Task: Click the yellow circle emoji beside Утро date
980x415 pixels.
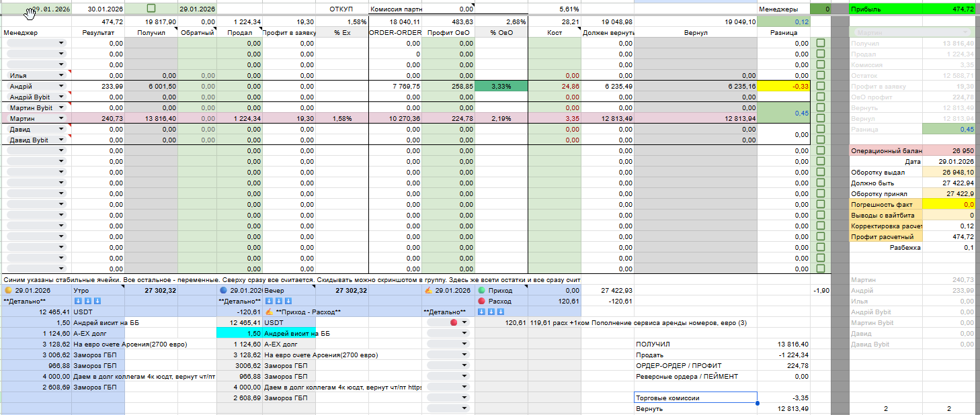Action: pos(8,291)
